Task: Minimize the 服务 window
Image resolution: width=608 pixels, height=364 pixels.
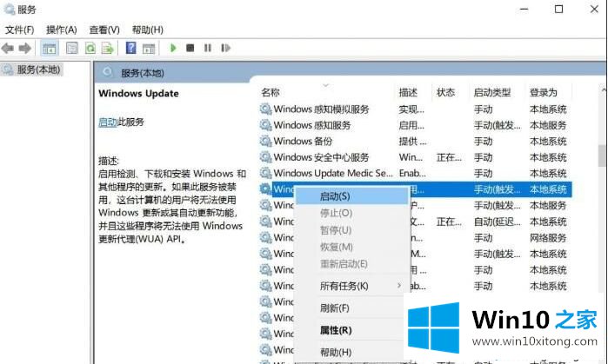Action: coord(524,9)
